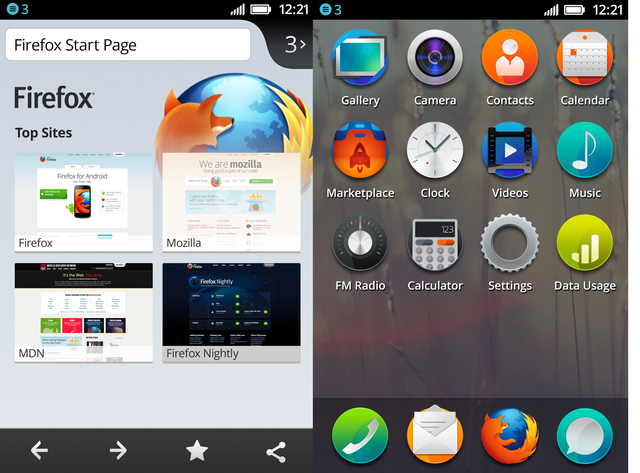Screen dimensions: 640x473
Task: Open the Email envelope icon in dock
Action: pos(435,435)
